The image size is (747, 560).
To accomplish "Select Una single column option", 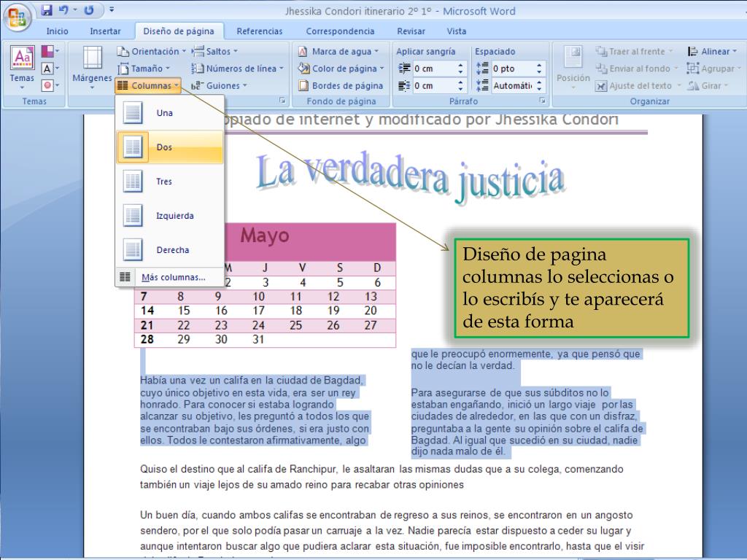I will click(x=169, y=113).
